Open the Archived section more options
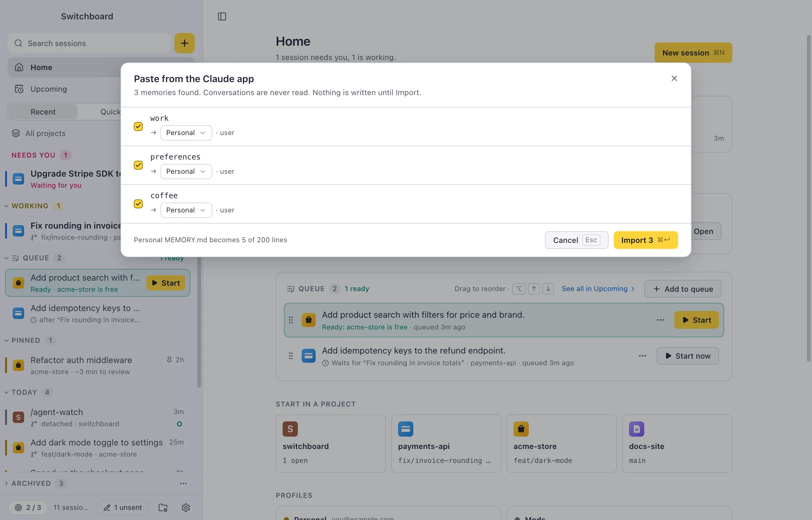812x520 pixels. point(183,483)
